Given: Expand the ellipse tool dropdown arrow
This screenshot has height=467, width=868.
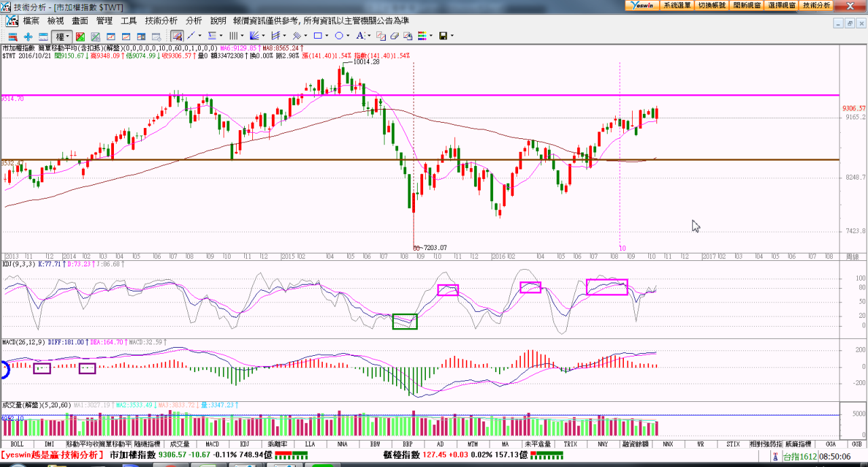Looking at the screenshot, I should click(x=349, y=36).
